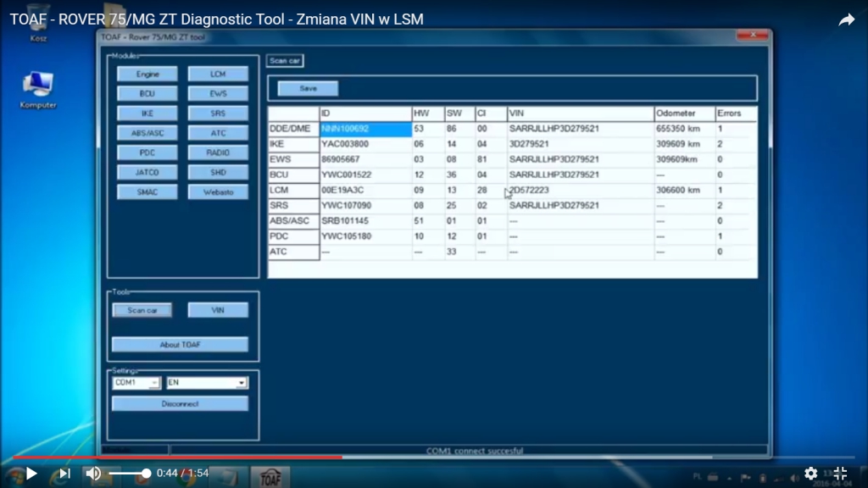The height and width of the screenshot is (488, 868).
Task: Click the HW column header
Action: tap(428, 114)
